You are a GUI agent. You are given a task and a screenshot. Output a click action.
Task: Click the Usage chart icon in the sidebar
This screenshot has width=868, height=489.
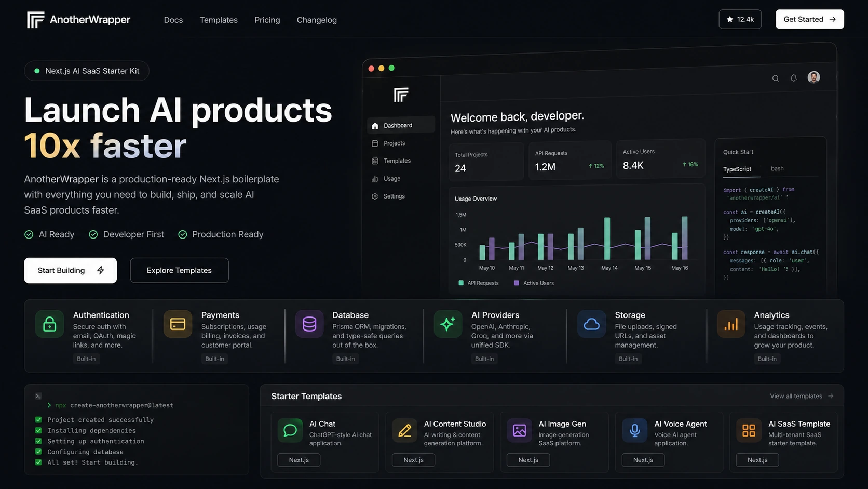(x=375, y=179)
